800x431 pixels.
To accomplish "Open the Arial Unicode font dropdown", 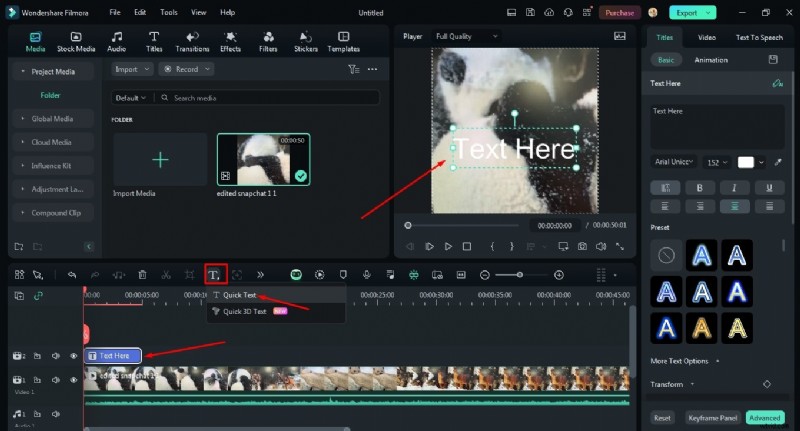I will pyautogui.click(x=674, y=162).
